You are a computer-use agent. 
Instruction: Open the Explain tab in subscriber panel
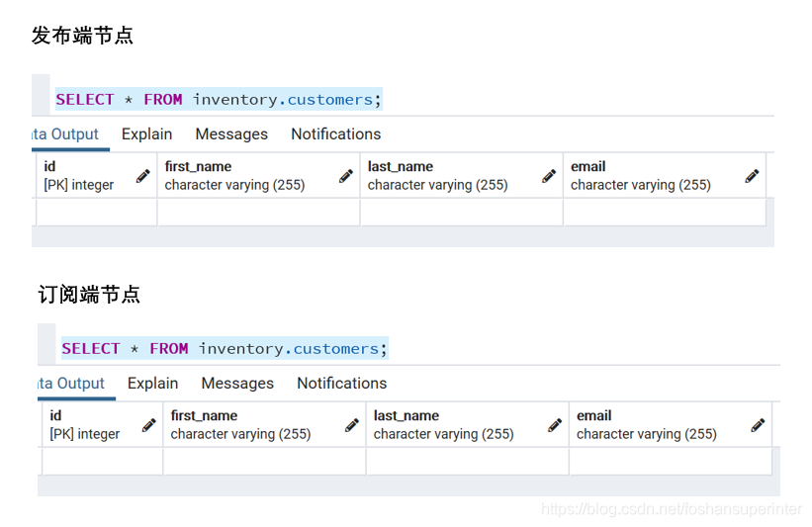(x=152, y=384)
